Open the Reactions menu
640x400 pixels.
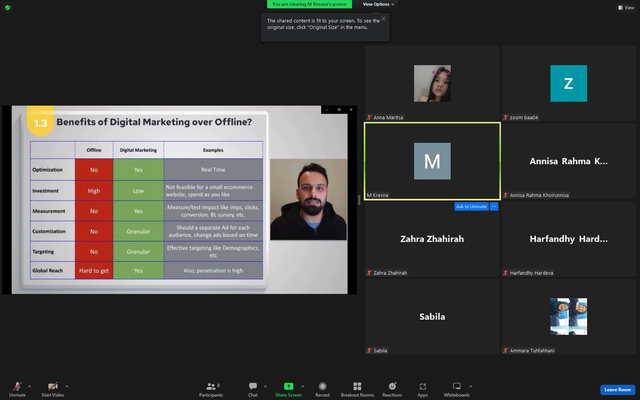point(392,389)
